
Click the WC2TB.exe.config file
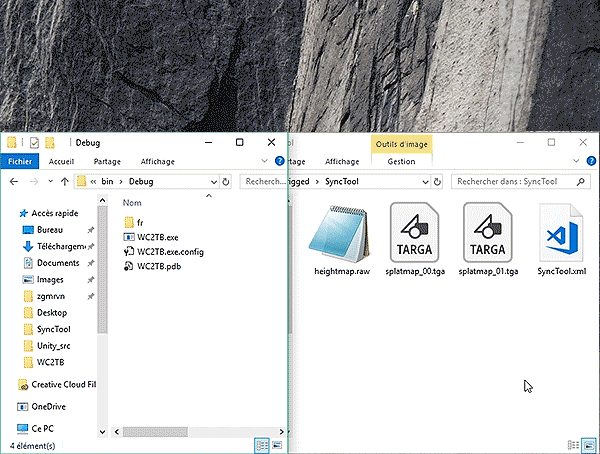(170, 252)
